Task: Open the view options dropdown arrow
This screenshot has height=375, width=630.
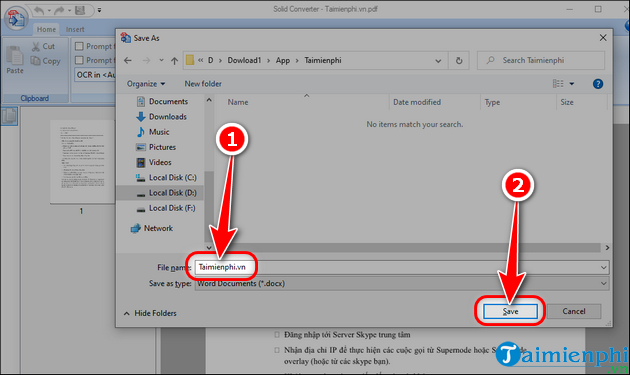Action: point(571,84)
